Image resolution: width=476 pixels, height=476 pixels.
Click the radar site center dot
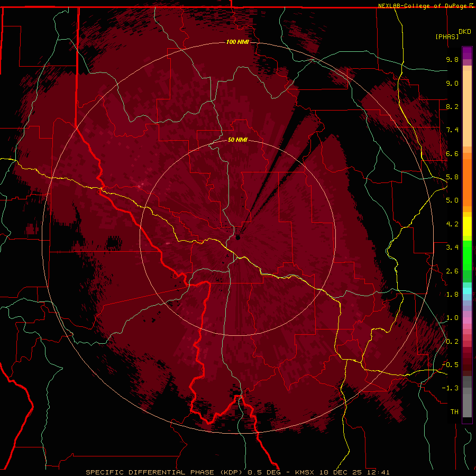click(237, 237)
